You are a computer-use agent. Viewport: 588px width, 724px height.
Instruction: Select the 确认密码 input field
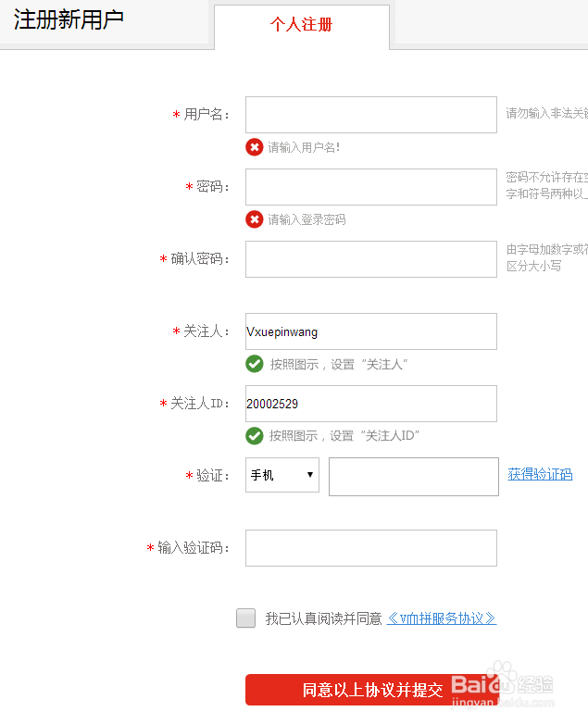(x=370, y=259)
